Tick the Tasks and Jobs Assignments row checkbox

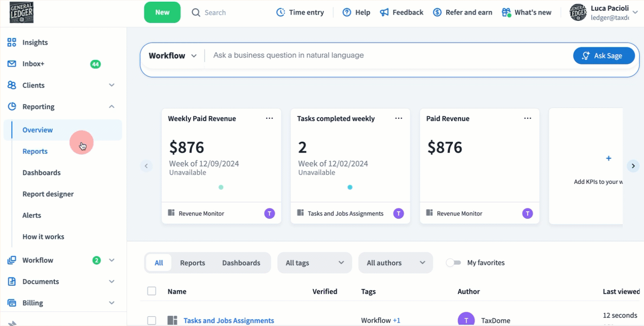point(152,320)
